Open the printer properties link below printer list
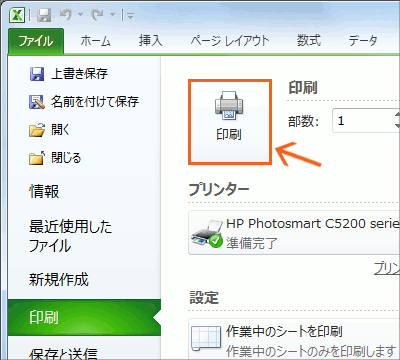400x360 pixels. (387, 268)
